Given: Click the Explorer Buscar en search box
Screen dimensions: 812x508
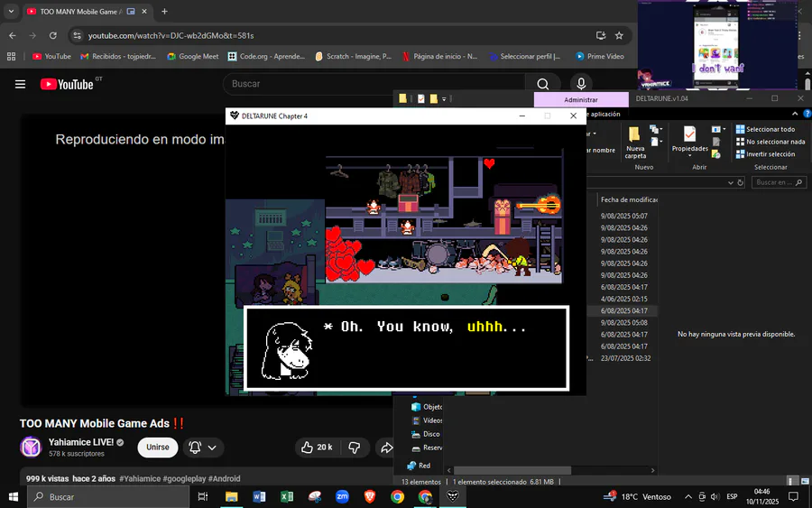Looking at the screenshot, I should click(x=779, y=182).
